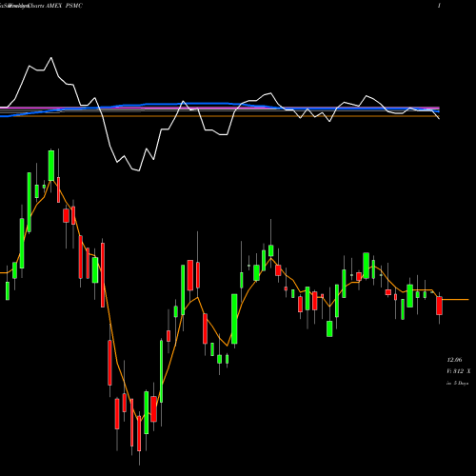Click the tallest green candlestick at chart peak
Screen dimensions: 476x476
coord(51,166)
